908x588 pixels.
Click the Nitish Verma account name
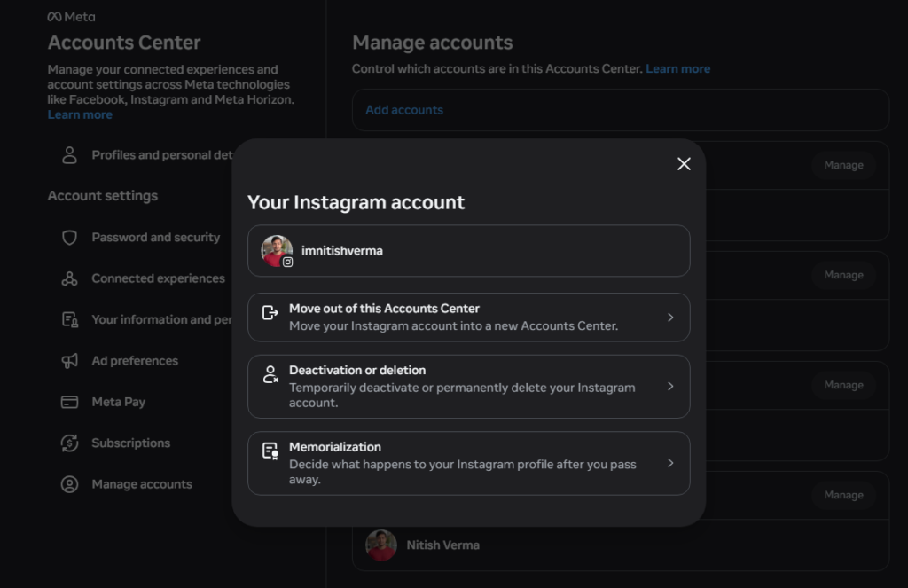[x=443, y=545]
